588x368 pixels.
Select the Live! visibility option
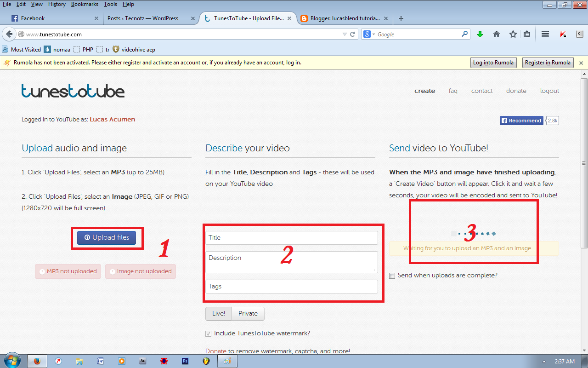click(x=219, y=313)
